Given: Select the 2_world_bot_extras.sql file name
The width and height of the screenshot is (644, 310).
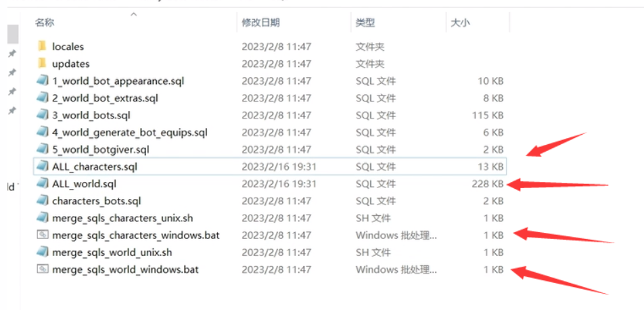Looking at the screenshot, I should pos(105,98).
